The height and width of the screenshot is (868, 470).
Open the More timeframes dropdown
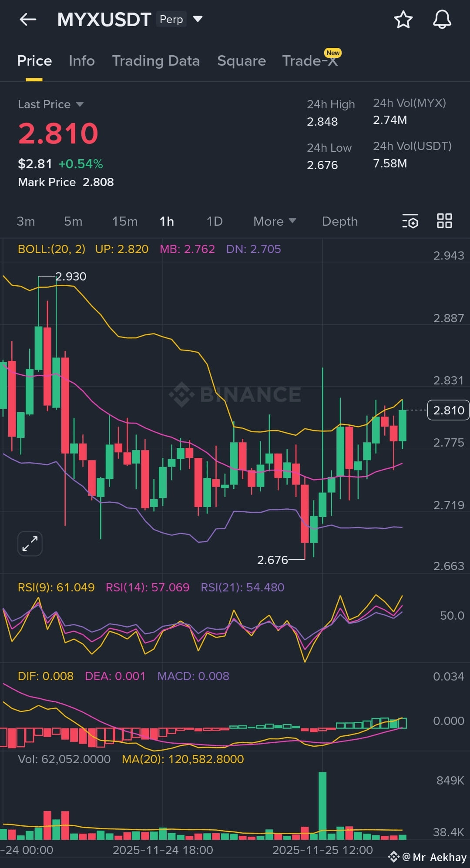(275, 221)
